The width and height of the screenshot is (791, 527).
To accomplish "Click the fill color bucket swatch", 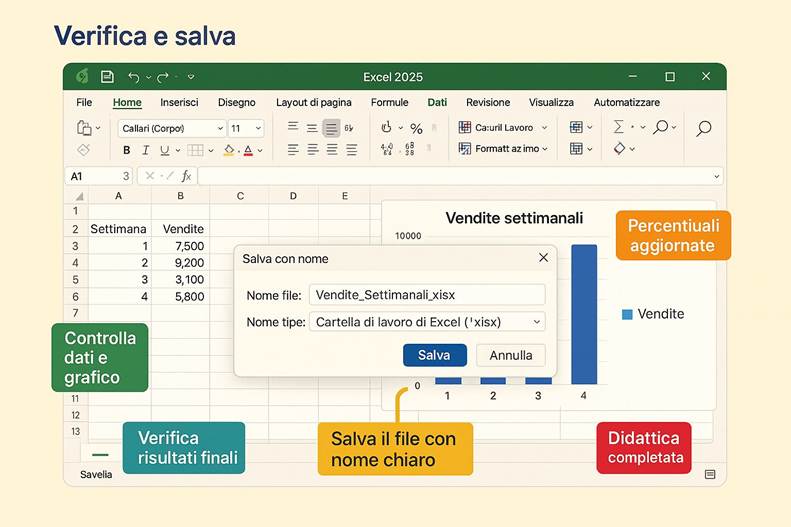I will [x=228, y=150].
